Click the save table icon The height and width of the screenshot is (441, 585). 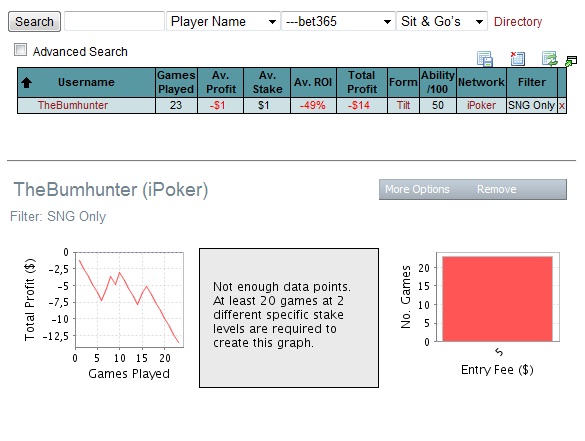[x=485, y=59]
